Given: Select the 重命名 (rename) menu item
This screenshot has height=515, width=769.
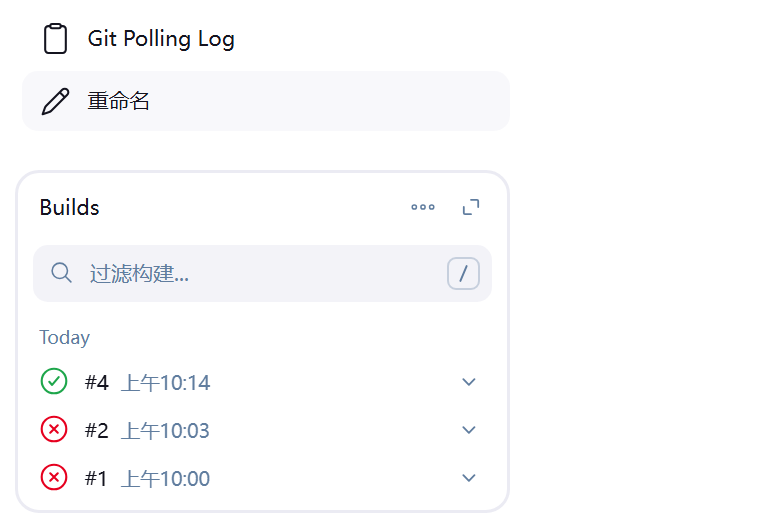Looking at the screenshot, I should [265, 101].
